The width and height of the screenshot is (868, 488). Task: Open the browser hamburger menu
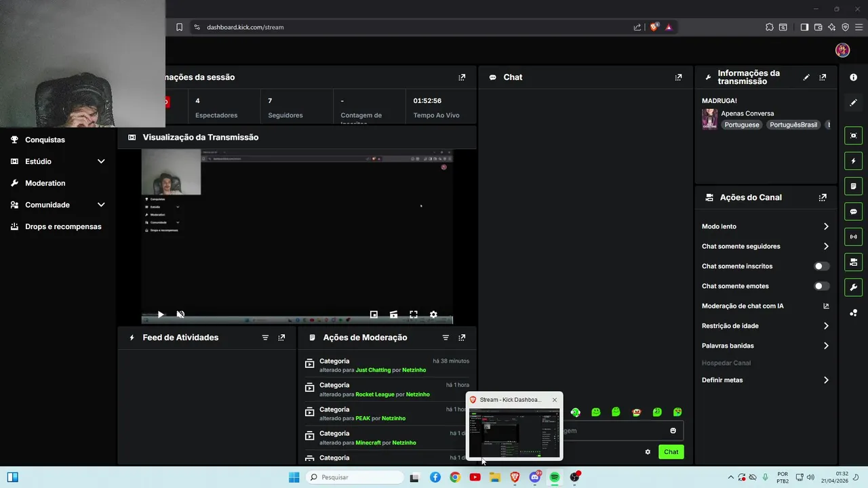tap(859, 27)
